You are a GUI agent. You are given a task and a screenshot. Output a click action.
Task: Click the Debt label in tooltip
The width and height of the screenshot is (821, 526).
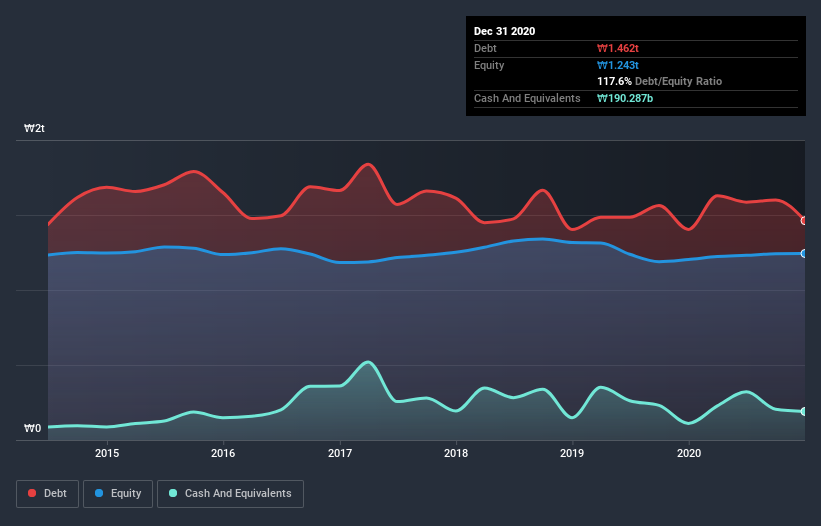click(485, 48)
